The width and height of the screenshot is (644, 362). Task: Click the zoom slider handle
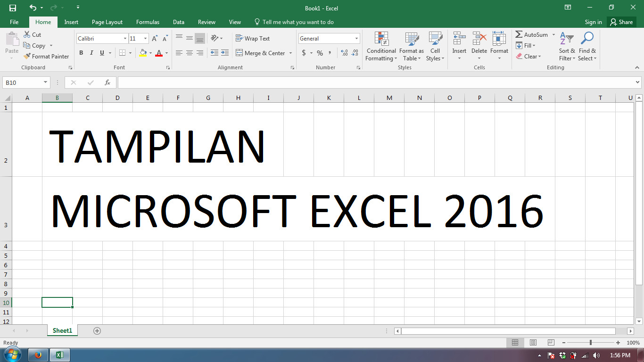[591, 343]
